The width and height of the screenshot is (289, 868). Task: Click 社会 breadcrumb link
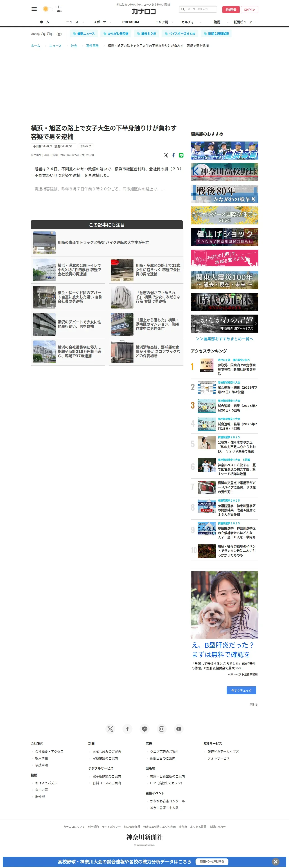(74, 46)
